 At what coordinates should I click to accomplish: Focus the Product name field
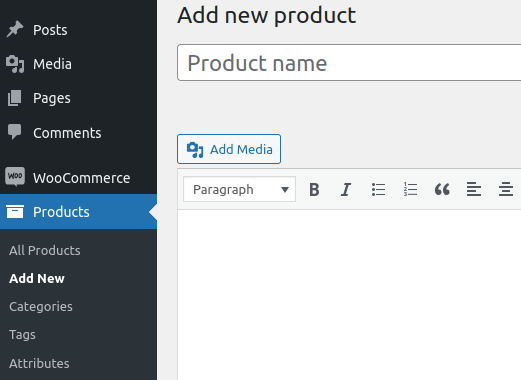(349, 63)
